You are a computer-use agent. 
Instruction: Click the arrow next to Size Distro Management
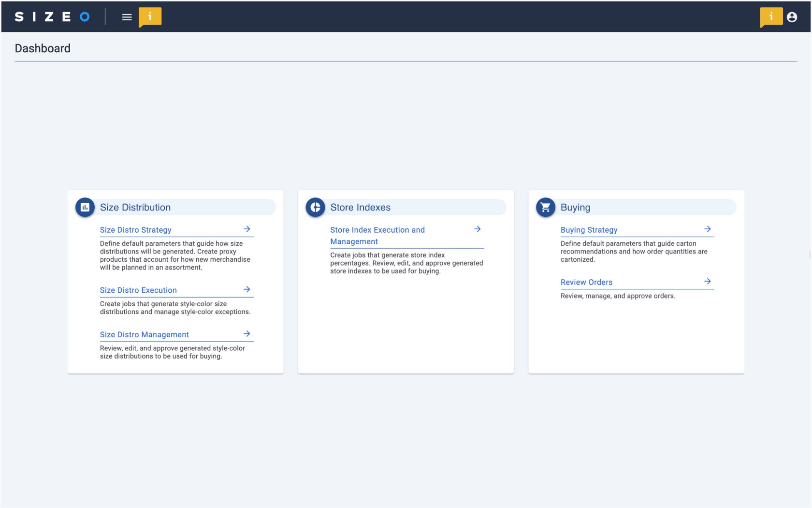click(247, 334)
